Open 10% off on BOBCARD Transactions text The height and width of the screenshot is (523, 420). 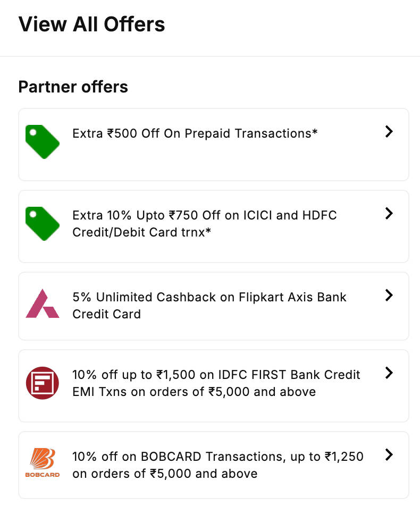[x=218, y=465]
